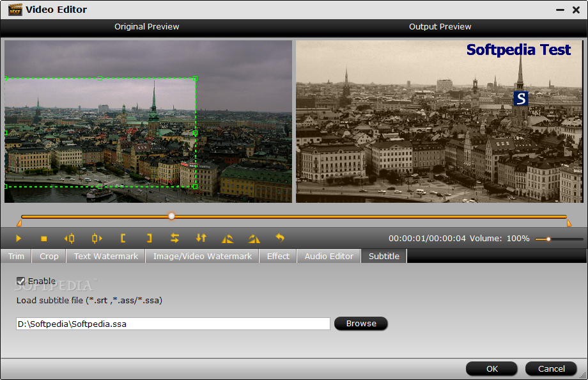
Task: Open the Audio Editor tab
Action: [329, 256]
